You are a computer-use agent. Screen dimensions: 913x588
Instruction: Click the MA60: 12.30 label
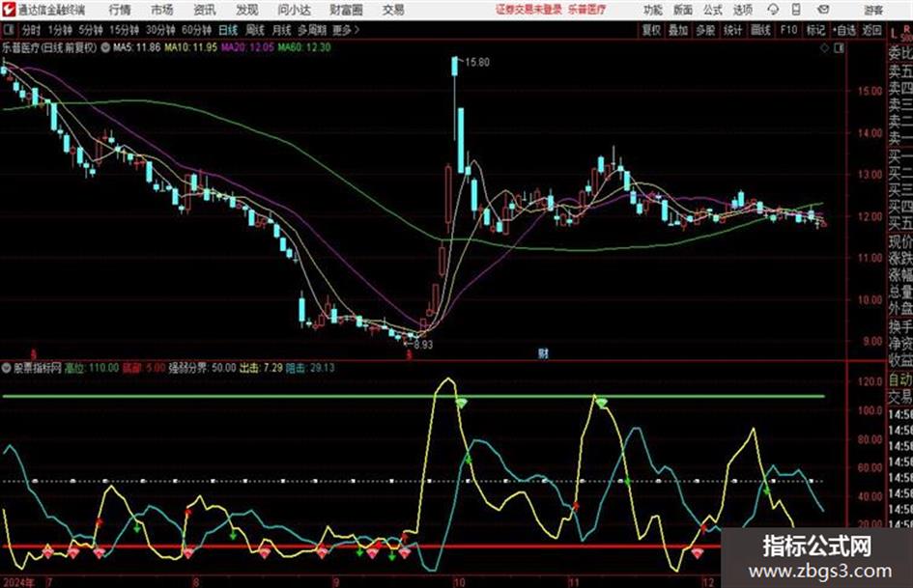click(x=304, y=47)
